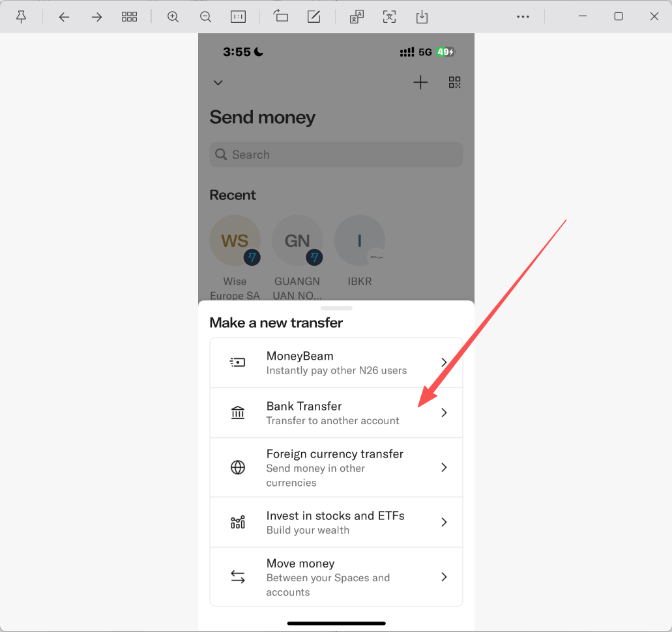Tap the sheet grabber handle above Make a new transfer
The image size is (672, 632).
[x=336, y=308]
